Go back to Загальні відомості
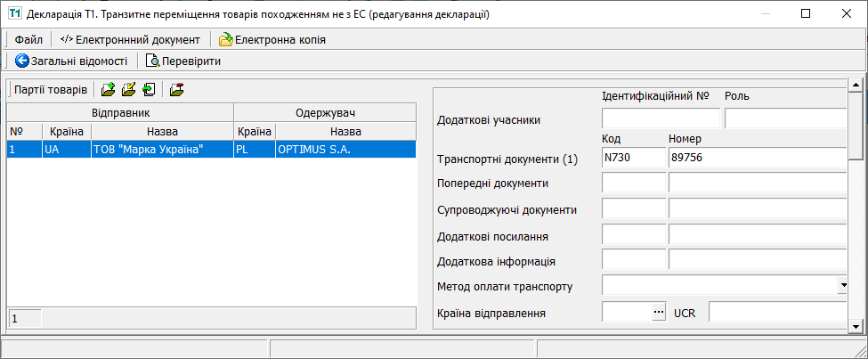This screenshot has height=359, width=868. [x=71, y=61]
